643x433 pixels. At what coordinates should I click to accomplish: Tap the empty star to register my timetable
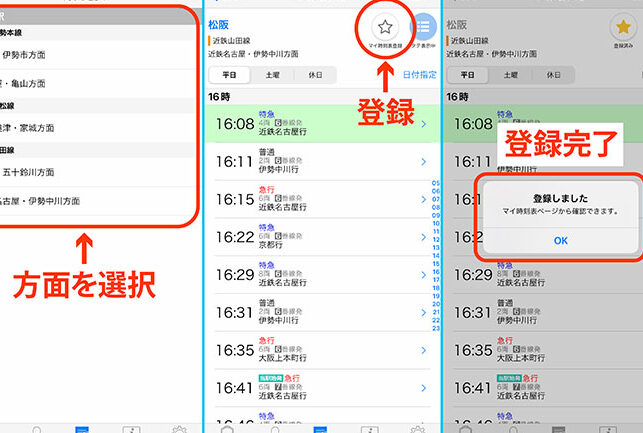[385, 27]
